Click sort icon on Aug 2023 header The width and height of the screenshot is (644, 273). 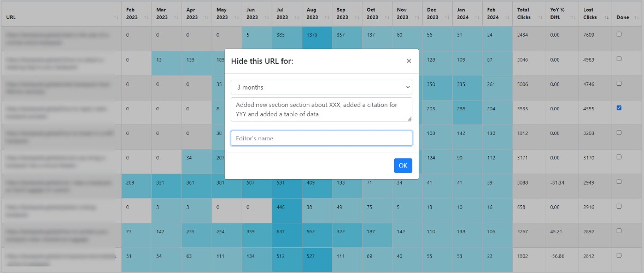tap(326, 17)
